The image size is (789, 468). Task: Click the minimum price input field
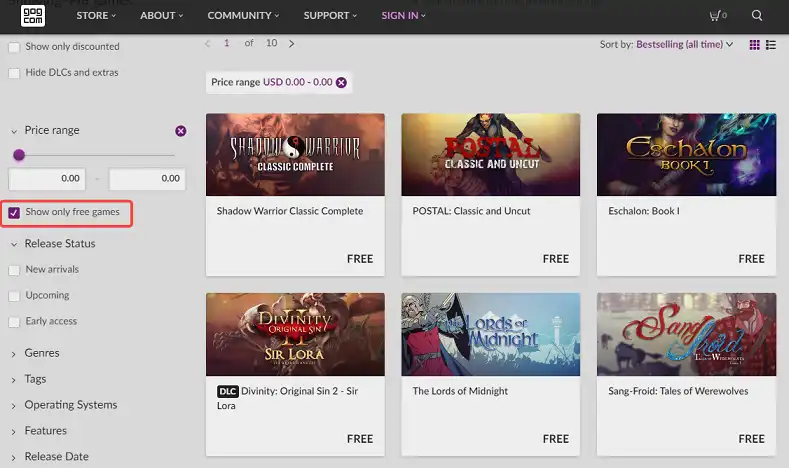pos(47,179)
